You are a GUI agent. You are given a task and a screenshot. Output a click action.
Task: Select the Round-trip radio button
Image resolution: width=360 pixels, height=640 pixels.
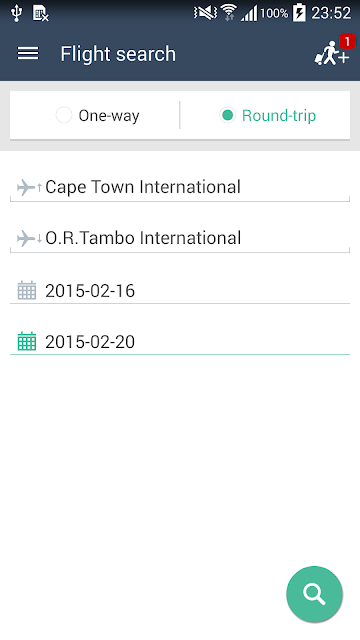[x=227, y=115]
